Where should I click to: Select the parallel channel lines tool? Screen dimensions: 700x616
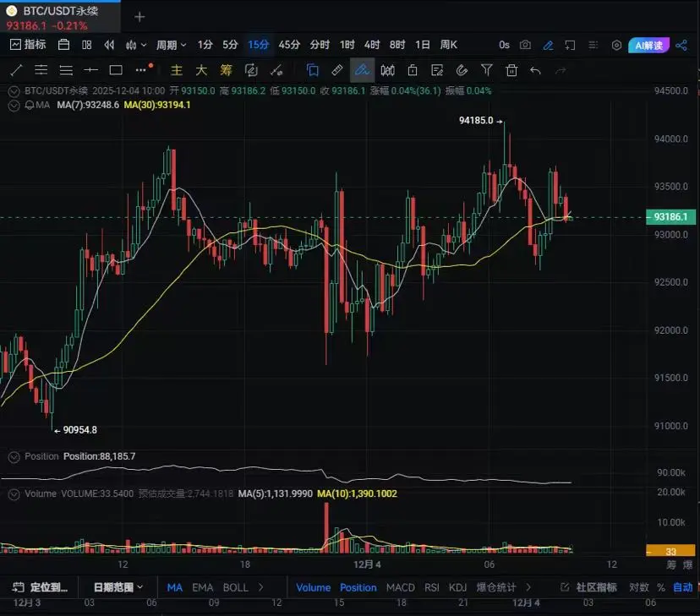pyautogui.click(x=41, y=70)
